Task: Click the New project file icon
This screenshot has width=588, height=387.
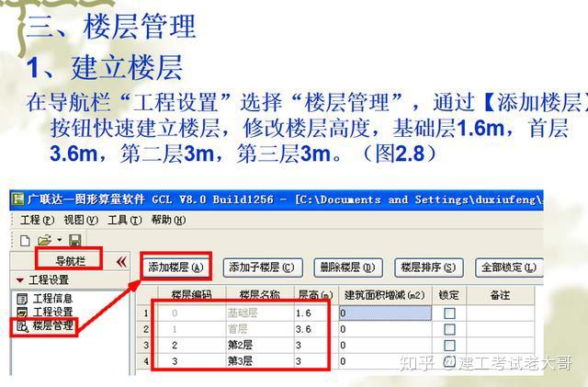Action: (x=25, y=241)
